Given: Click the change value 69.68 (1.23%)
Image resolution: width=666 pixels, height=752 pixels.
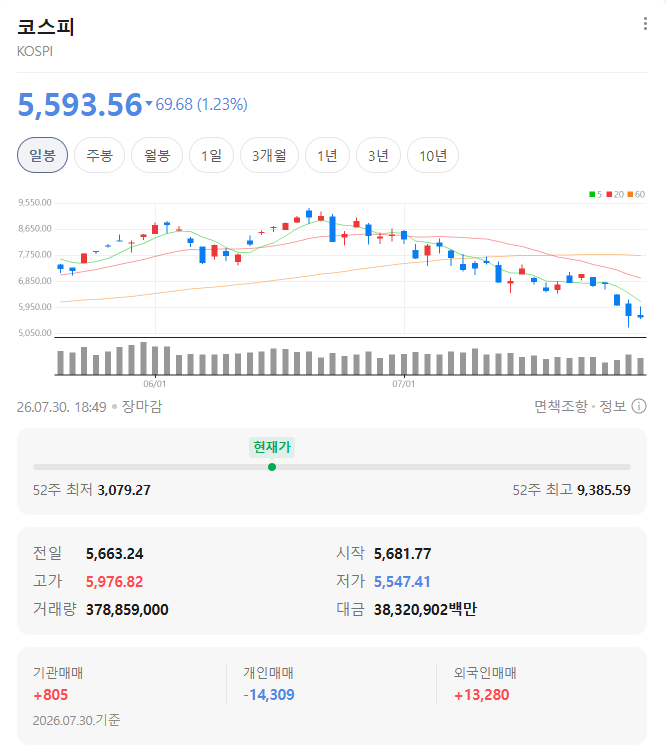Looking at the screenshot, I should click(x=201, y=104).
